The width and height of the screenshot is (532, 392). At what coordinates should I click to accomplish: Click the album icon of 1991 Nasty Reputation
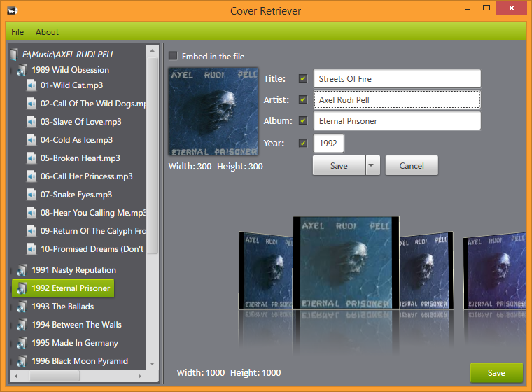22,270
